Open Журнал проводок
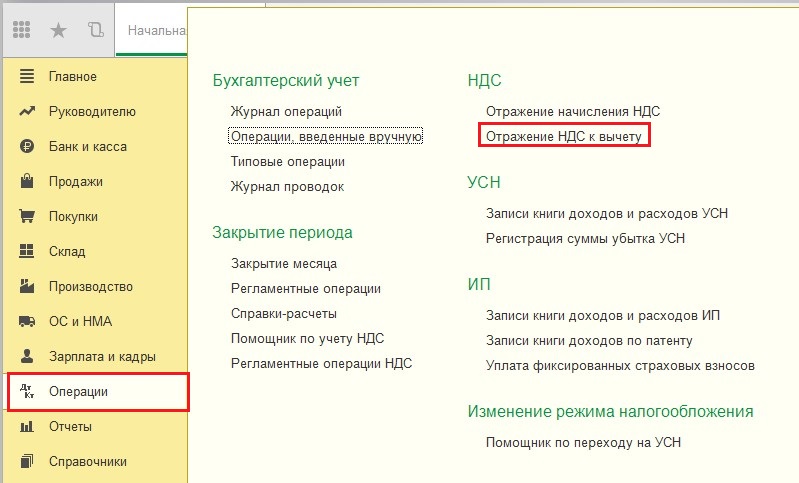Viewport: 799px width, 483px height. coord(287,186)
